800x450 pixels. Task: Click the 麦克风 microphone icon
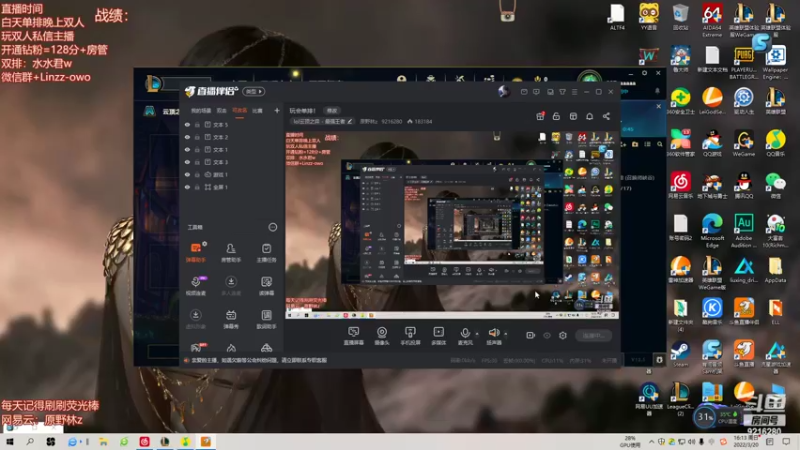465,334
